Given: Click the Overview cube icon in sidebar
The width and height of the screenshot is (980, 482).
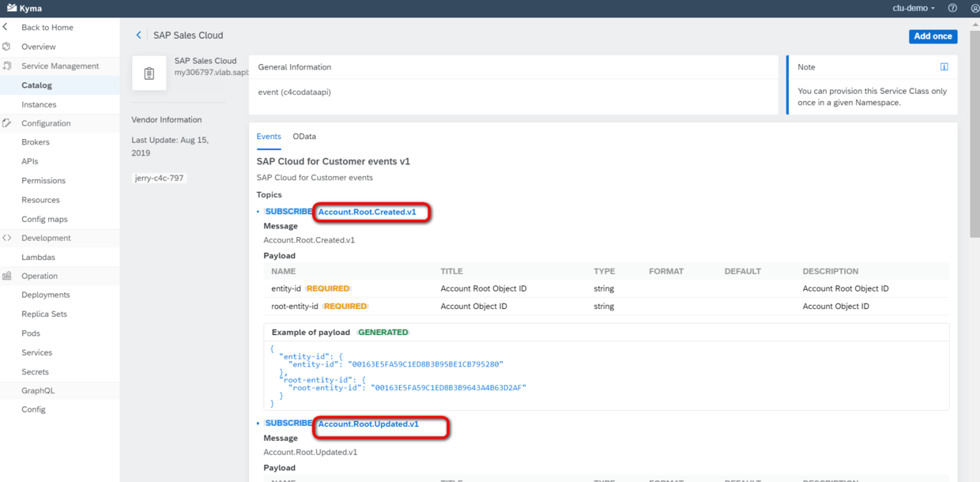Looking at the screenshot, I should click(x=6, y=47).
